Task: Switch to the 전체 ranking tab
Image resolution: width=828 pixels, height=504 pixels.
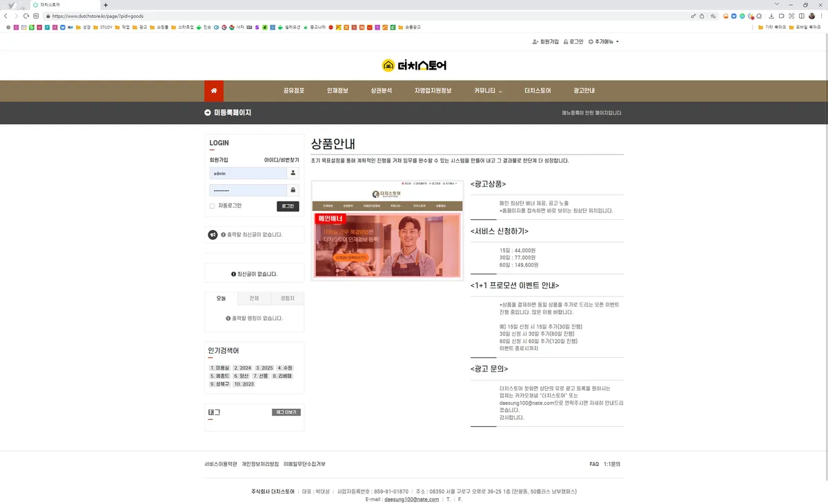Action: 254,299
